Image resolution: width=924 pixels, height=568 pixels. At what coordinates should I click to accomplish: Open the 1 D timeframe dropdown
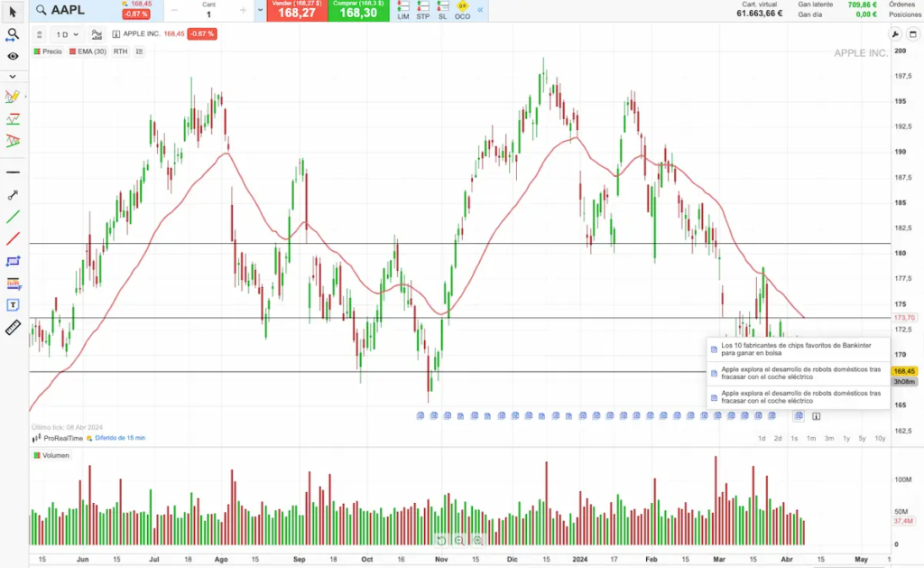[68, 34]
